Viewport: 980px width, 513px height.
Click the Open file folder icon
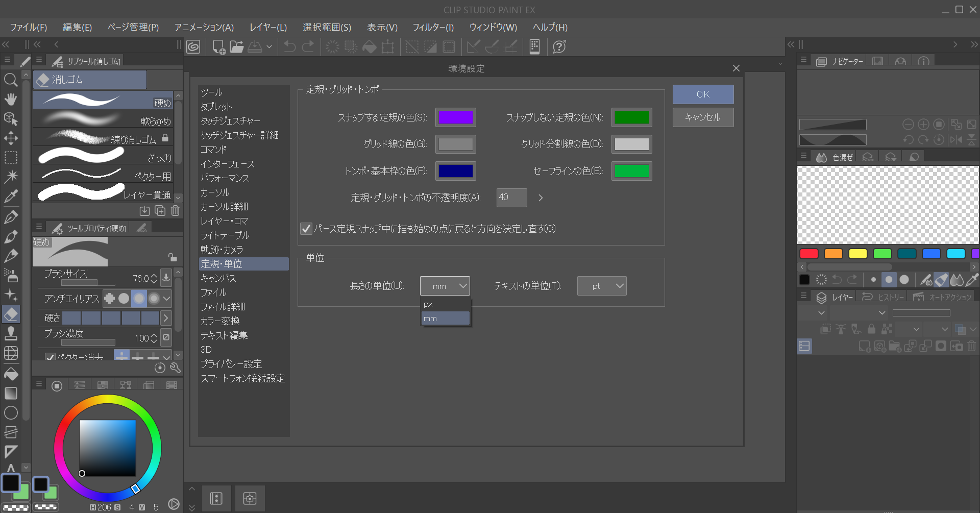(x=236, y=47)
